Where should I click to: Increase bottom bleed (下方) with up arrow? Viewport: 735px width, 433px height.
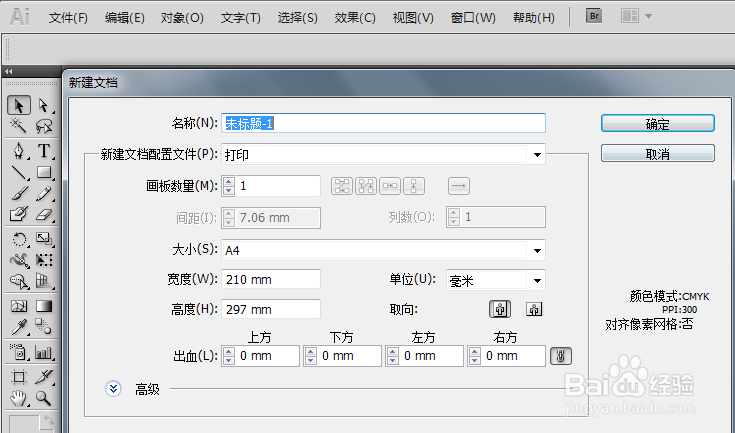[311, 351]
